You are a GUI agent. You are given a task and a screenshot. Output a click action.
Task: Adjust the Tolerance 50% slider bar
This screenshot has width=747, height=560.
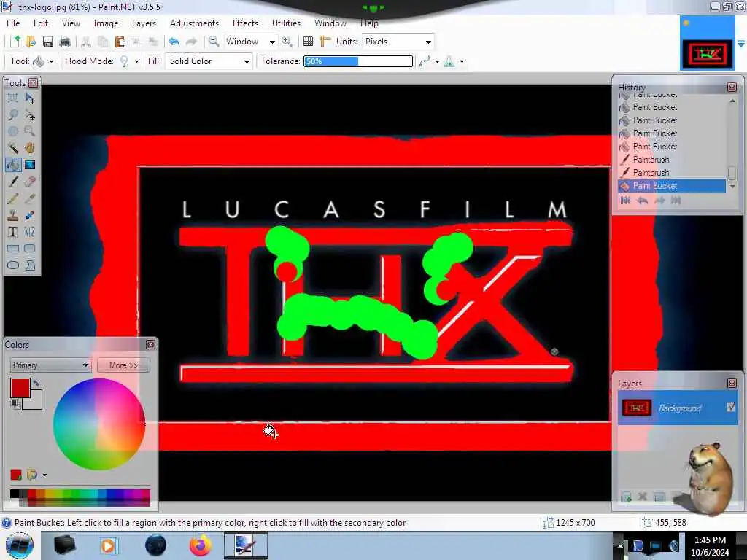click(358, 61)
